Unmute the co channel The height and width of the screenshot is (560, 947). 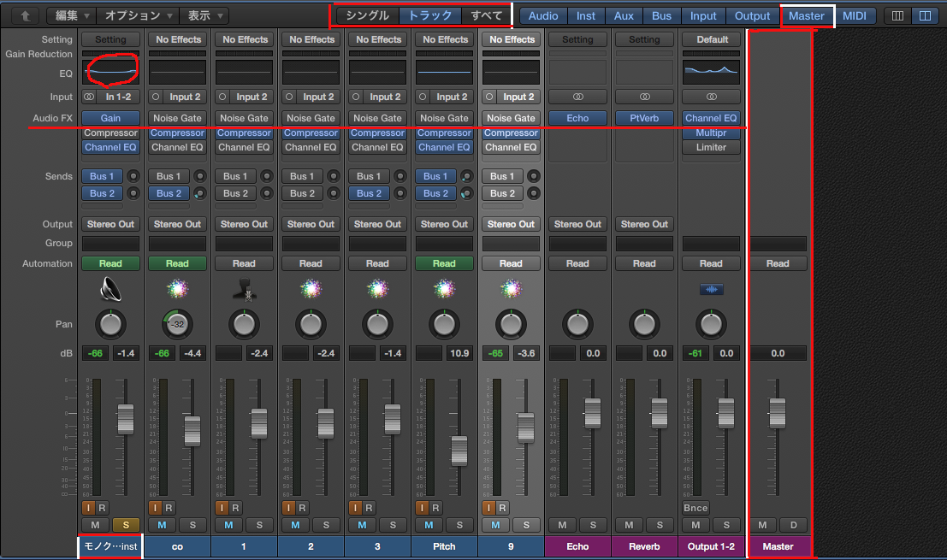[x=162, y=525]
